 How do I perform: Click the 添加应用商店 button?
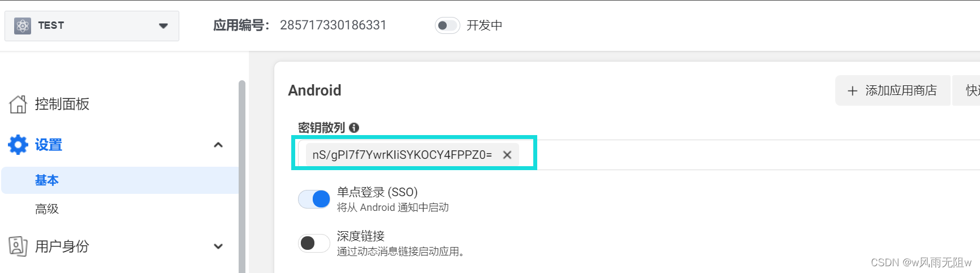click(892, 90)
